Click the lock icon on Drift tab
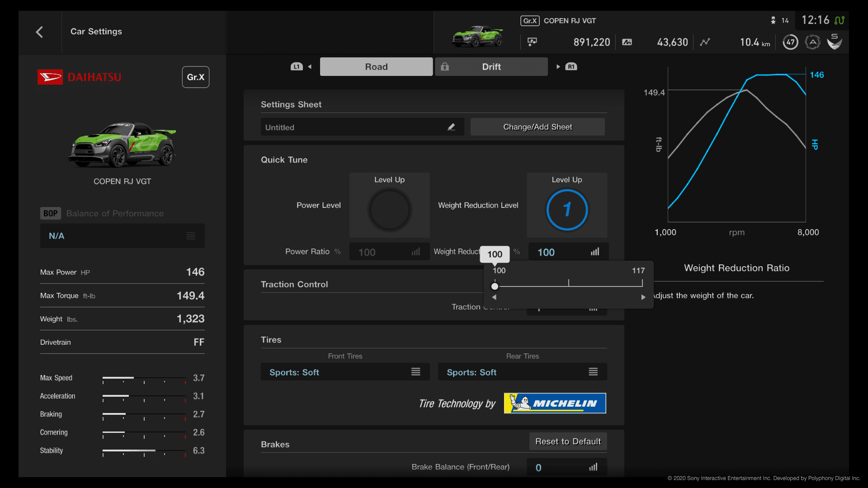This screenshot has width=868, height=488. (x=445, y=67)
